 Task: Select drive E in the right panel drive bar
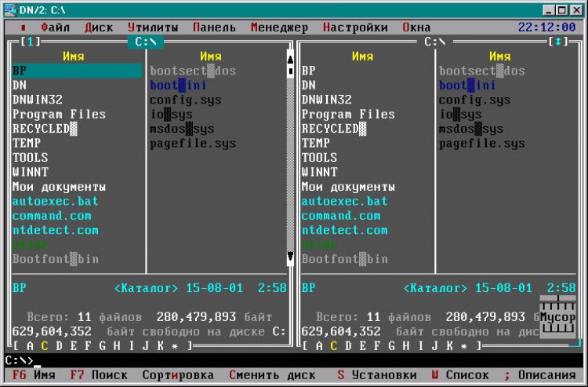tap(363, 345)
